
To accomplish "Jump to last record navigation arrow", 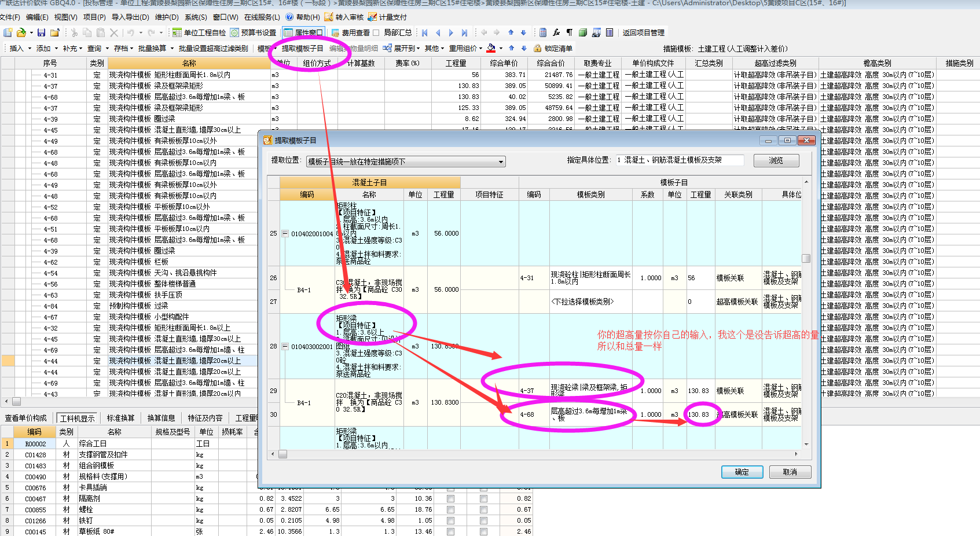I will [464, 32].
